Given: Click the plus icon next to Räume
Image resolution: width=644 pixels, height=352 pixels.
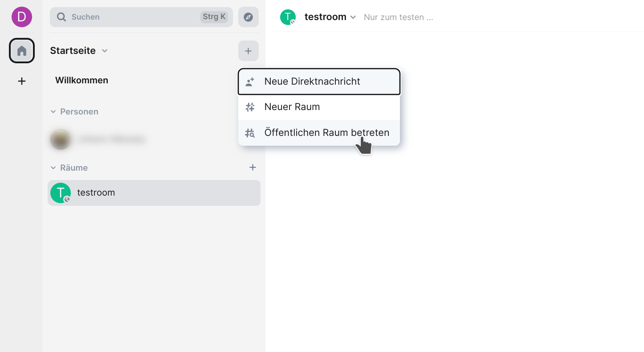Looking at the screenshot, I should click(253, 168).
